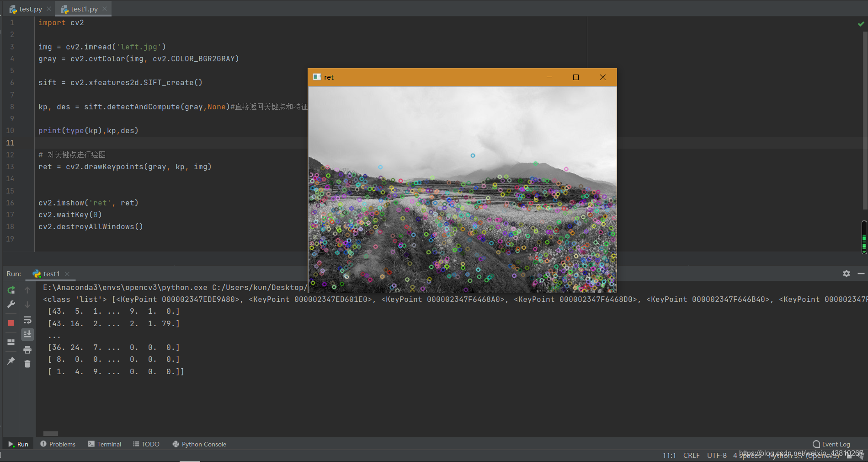The image size is (868, 462).
Task: Click the keypoints image in ret window
Action: point(463,189)
